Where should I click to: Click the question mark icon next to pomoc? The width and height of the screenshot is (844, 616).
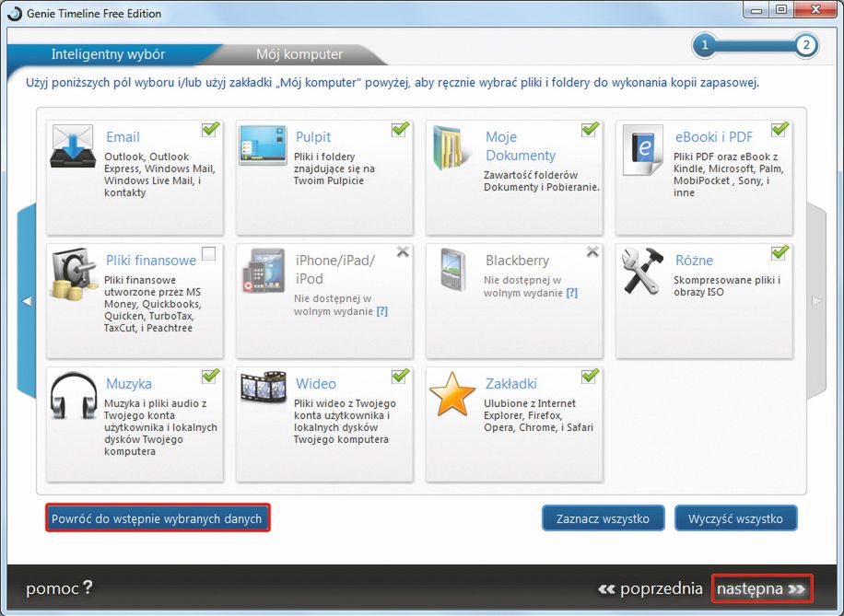tap(88, 587)
